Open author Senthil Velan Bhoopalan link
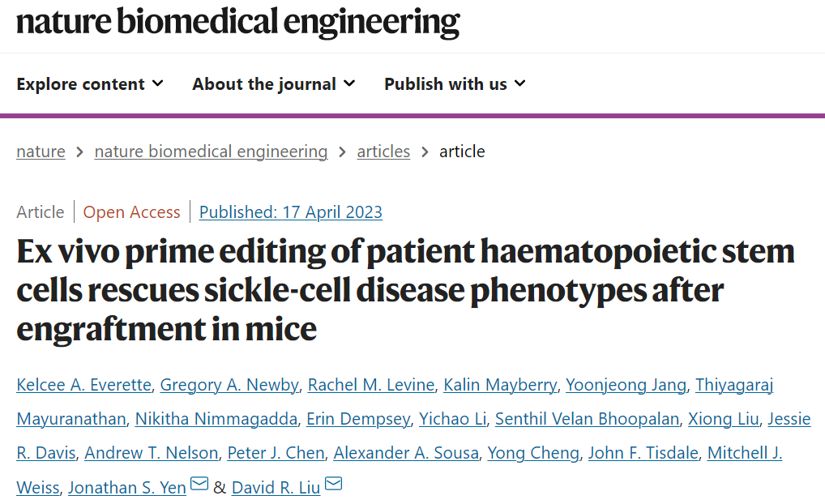The height and width of the screenshot is (504, 825). pos(587,419)
